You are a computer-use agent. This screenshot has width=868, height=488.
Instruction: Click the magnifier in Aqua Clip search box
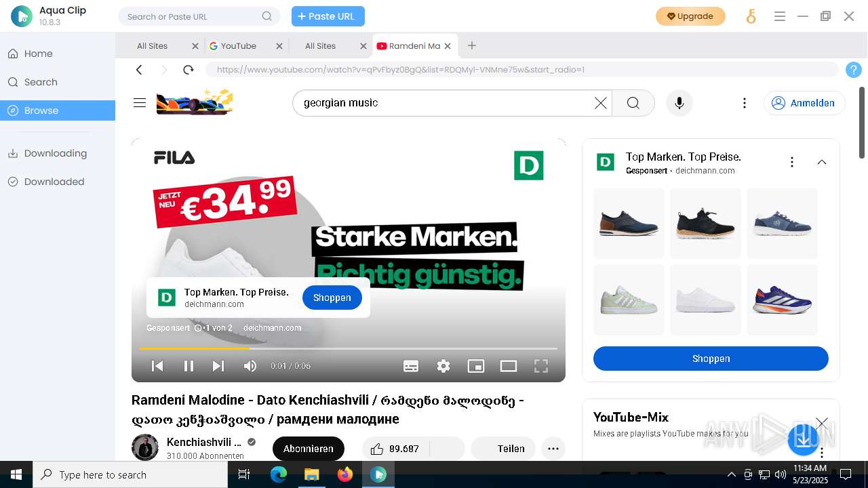coord(267,16)
